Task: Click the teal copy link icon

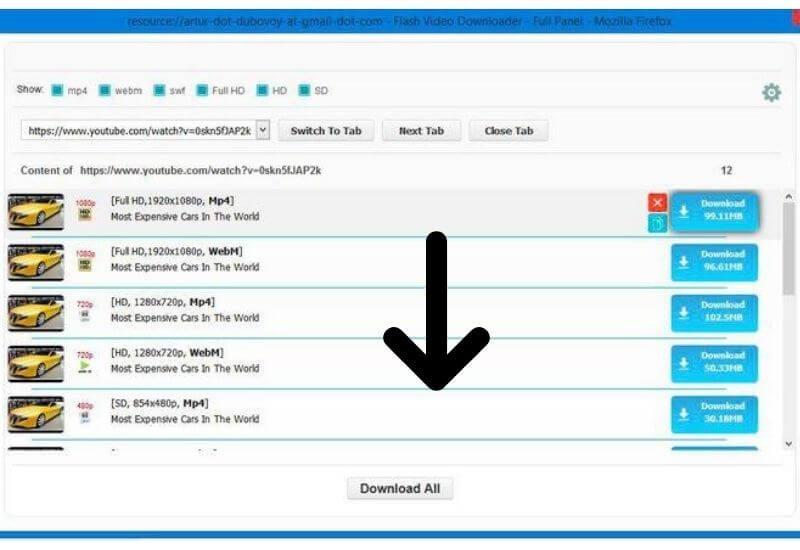Action: coord(657,224)
